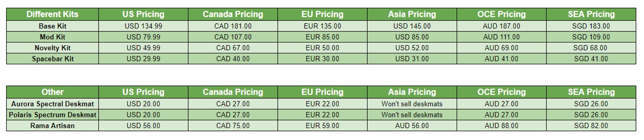Image resolution: width=644 pixels, height=140 pixels.
Task: Click Aurora row's "Won't sell deskmats" cell
Action: [x=412, y=104]
